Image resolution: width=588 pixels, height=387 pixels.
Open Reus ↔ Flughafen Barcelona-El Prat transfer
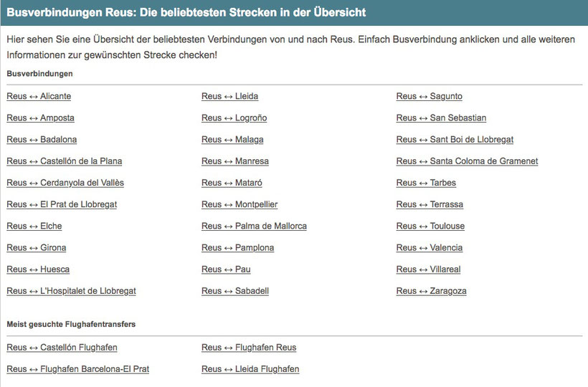77,369
